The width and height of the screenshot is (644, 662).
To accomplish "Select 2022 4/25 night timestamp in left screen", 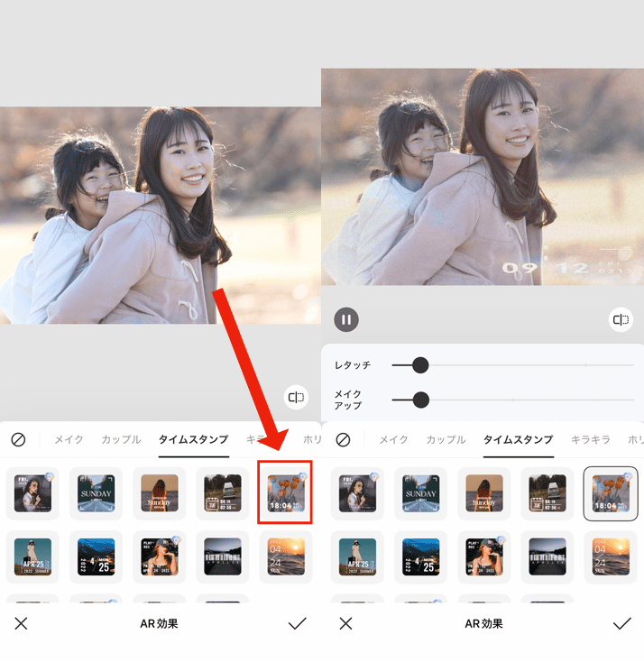I will pos(96,556).
